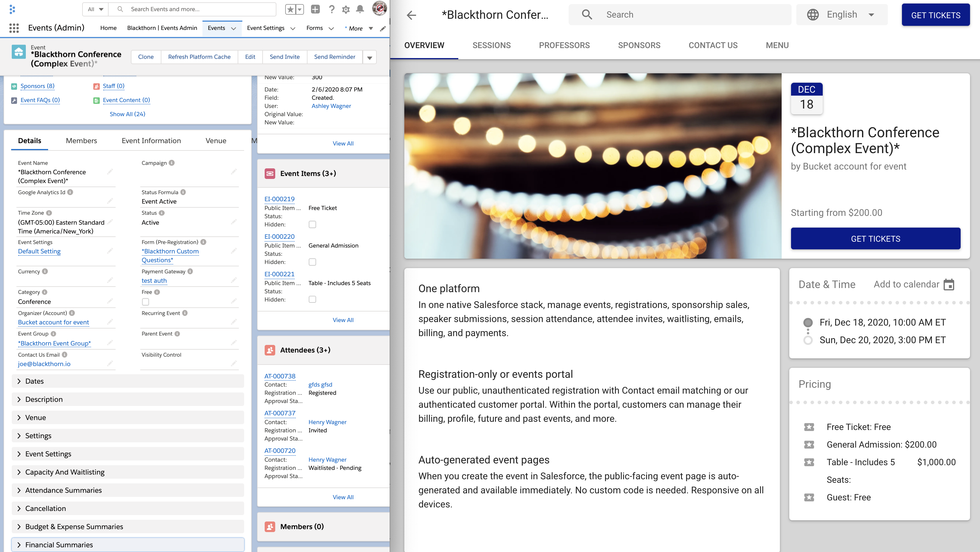This screenshot has width=980, height=552.
Task: Click the Attendees related list icon
Action: pyautogui.click(x=270, y=350)
